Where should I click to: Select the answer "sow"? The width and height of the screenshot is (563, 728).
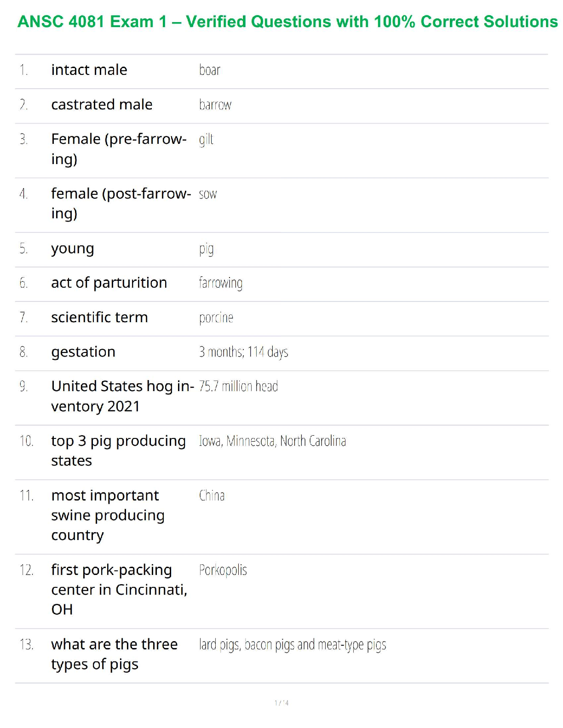(x=208, y=194)
